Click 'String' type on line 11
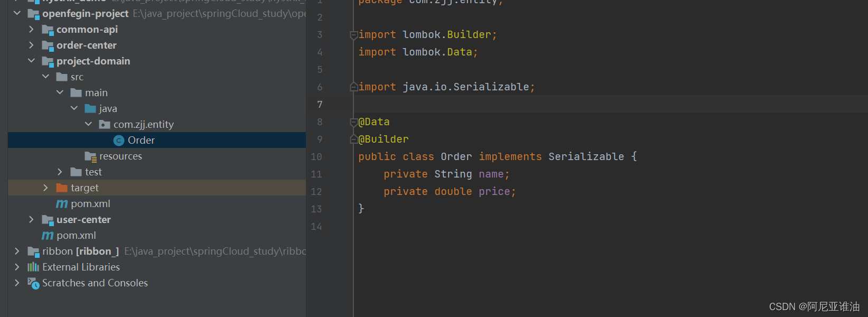This screenshot has height=317, width=868. (x=453, y=174)
